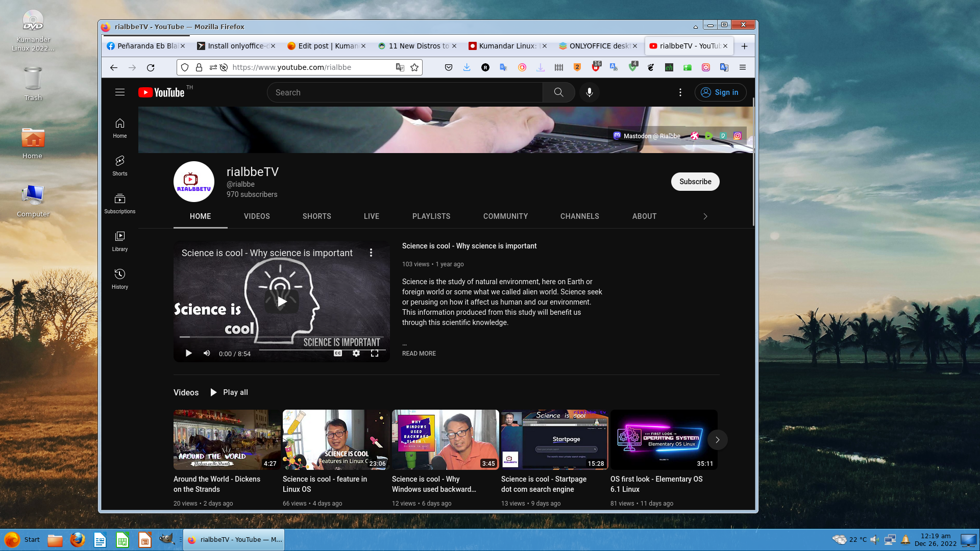Open featured video settings gear

pyautogui.click(x=356, y=353)
